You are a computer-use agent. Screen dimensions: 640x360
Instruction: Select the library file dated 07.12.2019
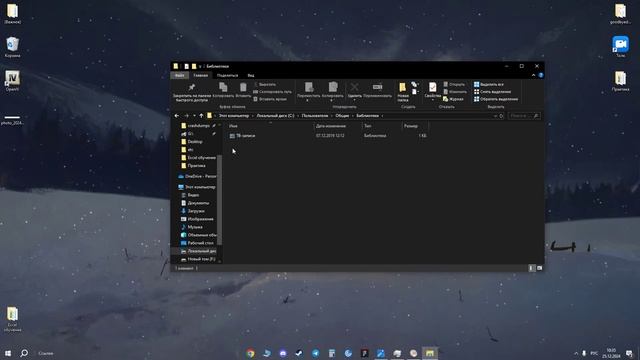(328, 136)
